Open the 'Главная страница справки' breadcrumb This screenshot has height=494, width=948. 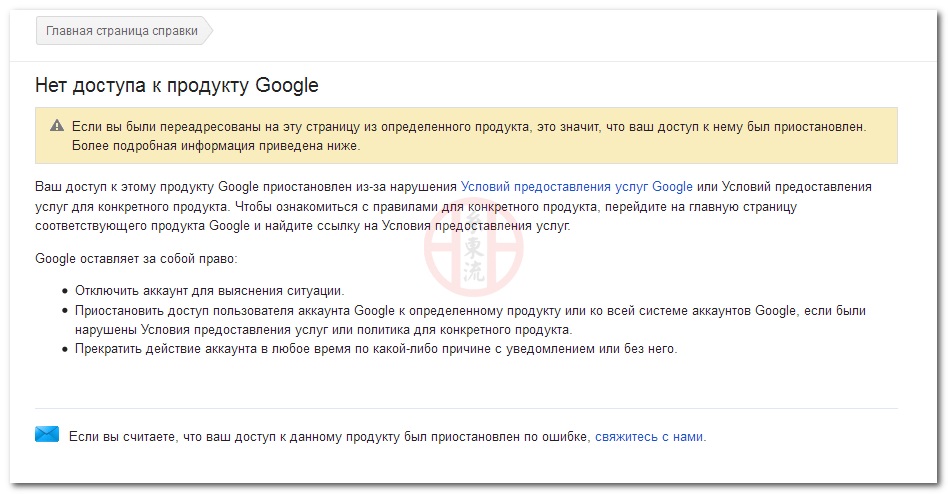point(124,31)
